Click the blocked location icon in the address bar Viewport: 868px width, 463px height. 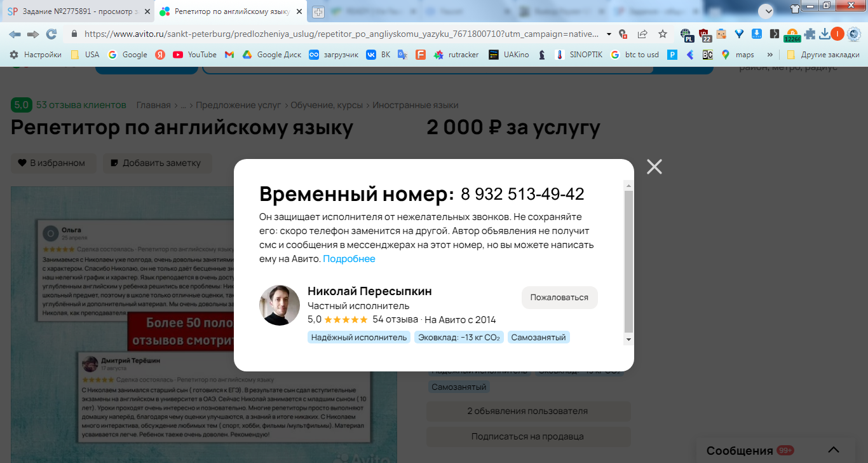pos(623,34)
